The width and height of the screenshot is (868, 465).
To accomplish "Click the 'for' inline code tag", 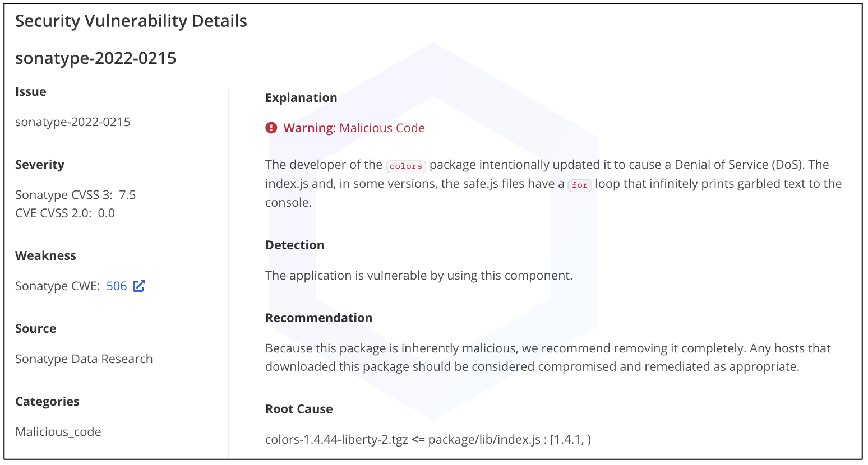I will pos(580,185).
